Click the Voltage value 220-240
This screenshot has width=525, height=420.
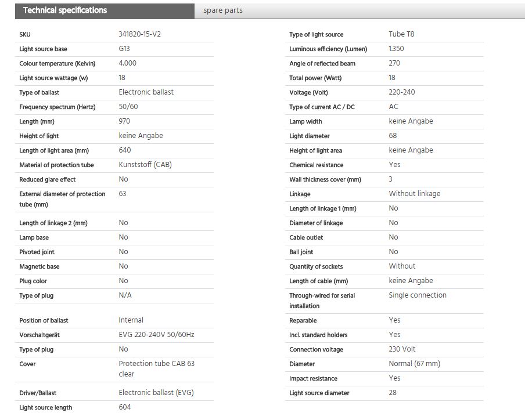pyautogui.click(x=402, y=92)
